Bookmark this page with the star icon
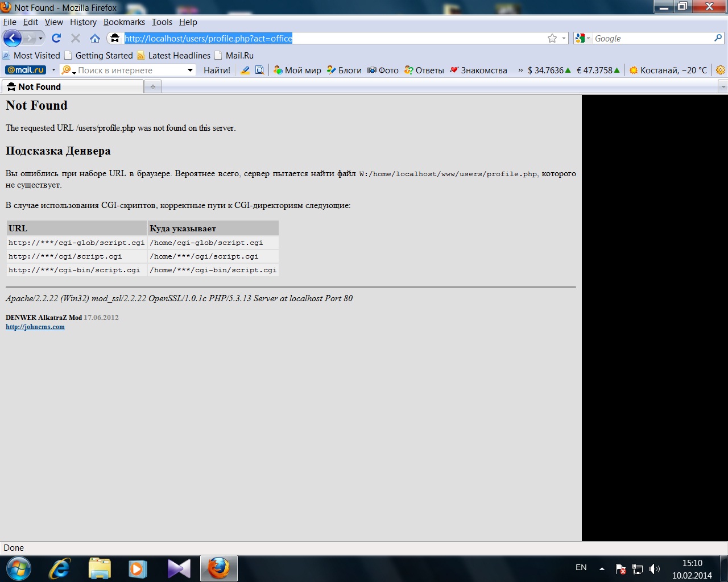This screenshot has width=728, height=582. [552, 38]
